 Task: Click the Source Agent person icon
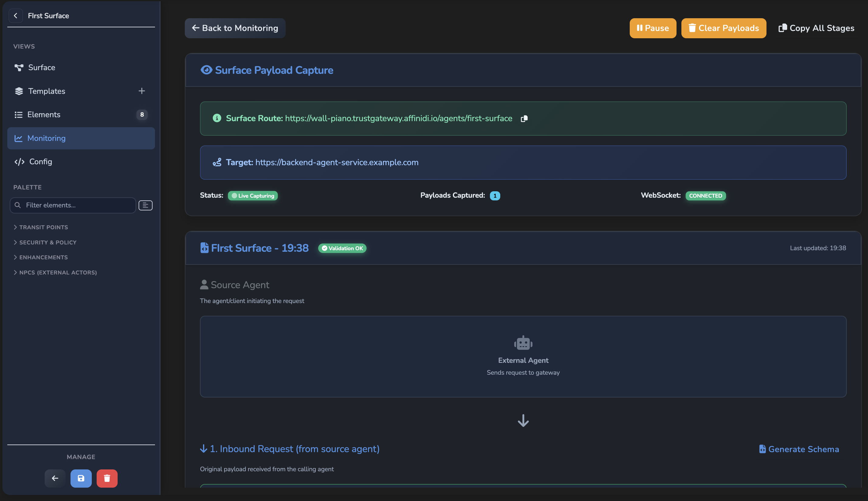(x=204, y=285)
